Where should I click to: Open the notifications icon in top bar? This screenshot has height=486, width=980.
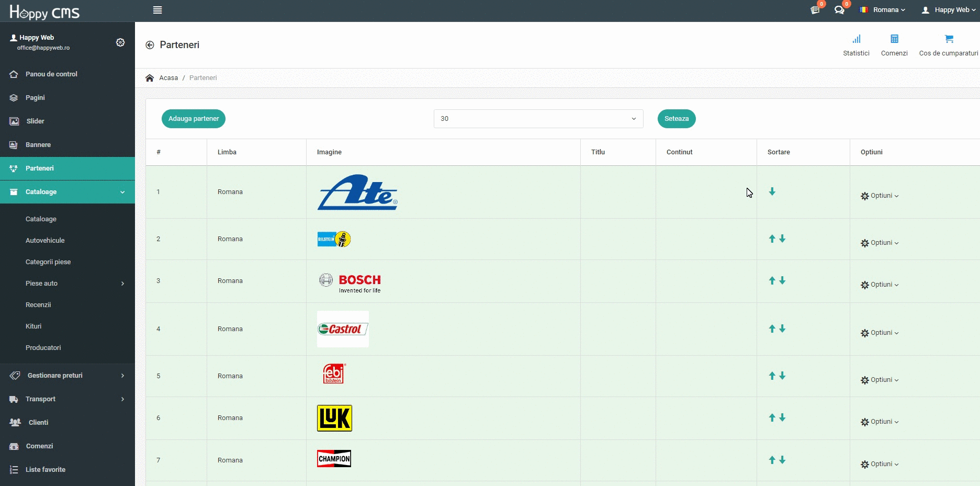pyautogui.click(x=815, y=10)
